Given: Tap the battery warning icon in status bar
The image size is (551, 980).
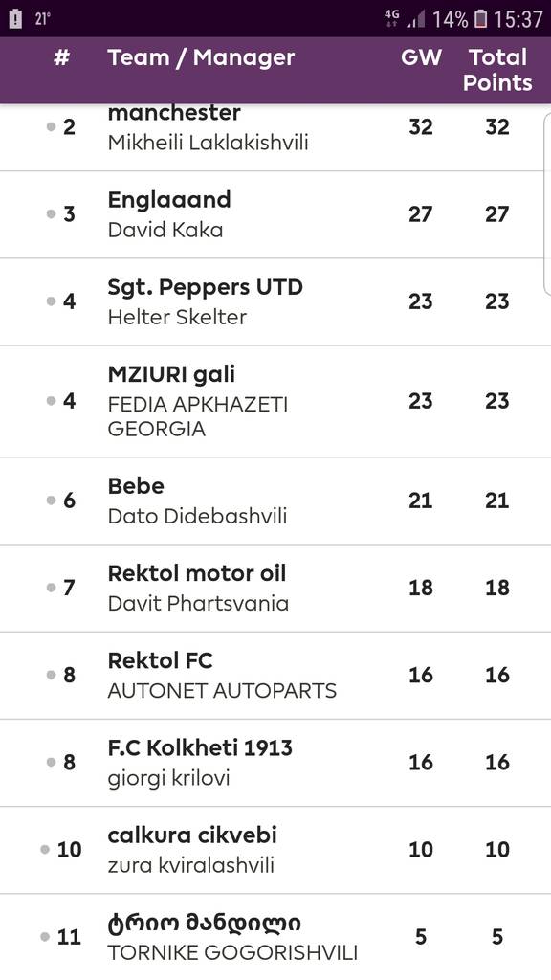Looking at the screenshot, I should 15,19.
